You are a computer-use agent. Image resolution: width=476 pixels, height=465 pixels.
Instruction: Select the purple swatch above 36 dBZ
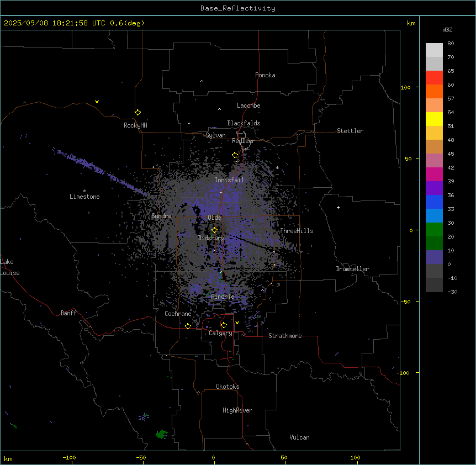434,188
